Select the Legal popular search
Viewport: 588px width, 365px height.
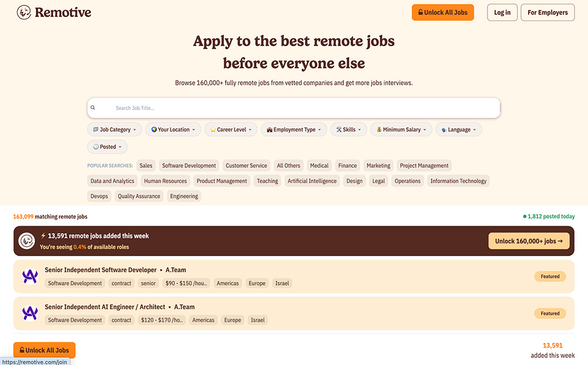[x=378, y=181]
